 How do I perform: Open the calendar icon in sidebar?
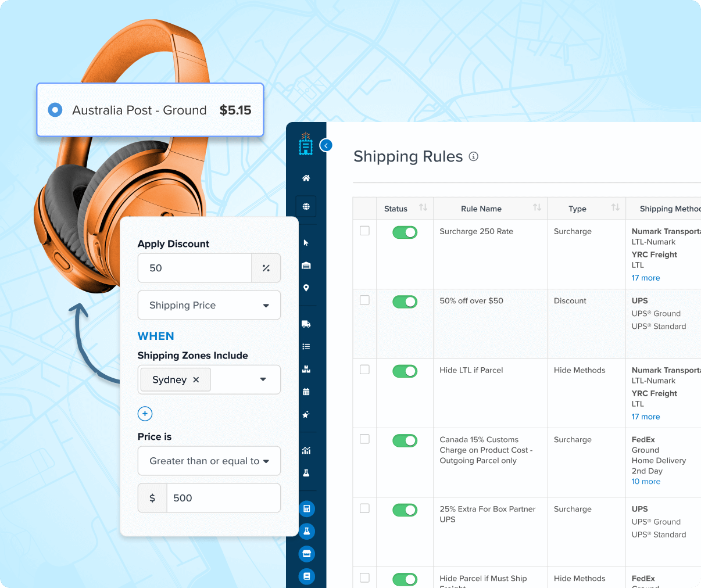(306, 392)
